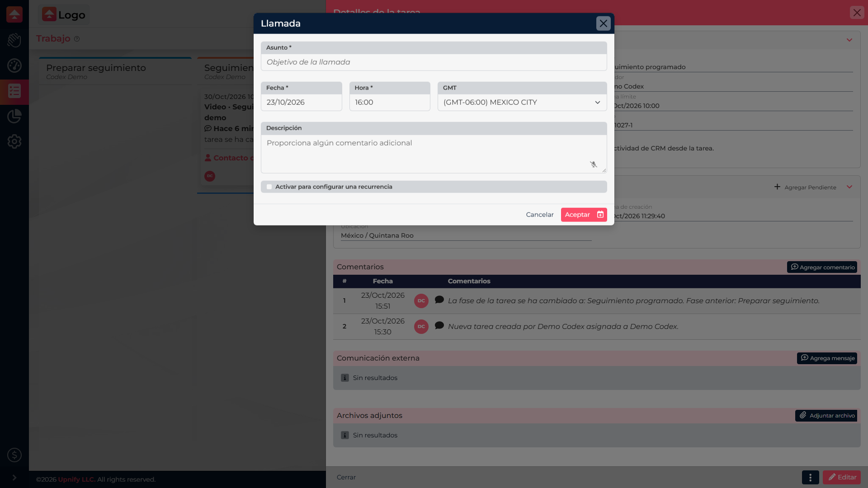The height and width of the screenshot is (488, 868).
Task: Open the waving hand sidebar icon
Action: tap(14, 40)
